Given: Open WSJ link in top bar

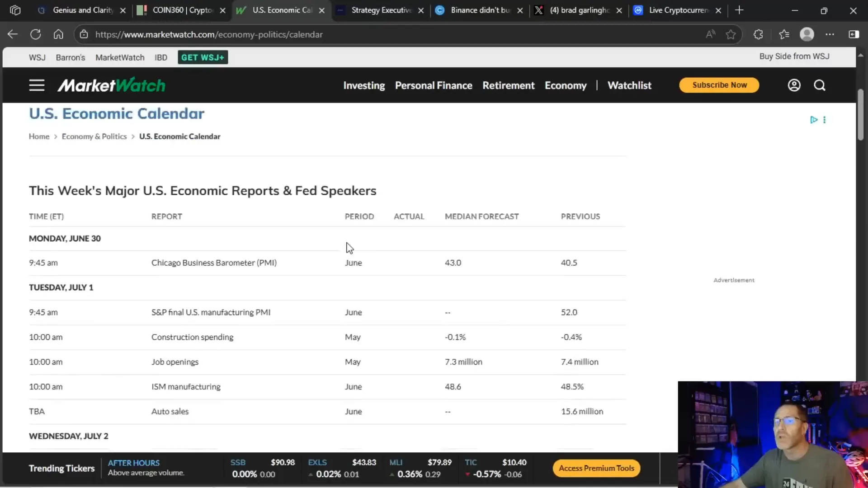Looking at the screenshot, I should [37, 57].
